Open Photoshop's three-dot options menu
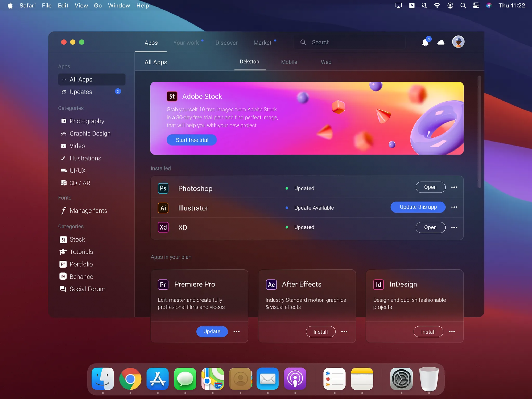Viewport: 532px width, 399px height. pos(454,187)
